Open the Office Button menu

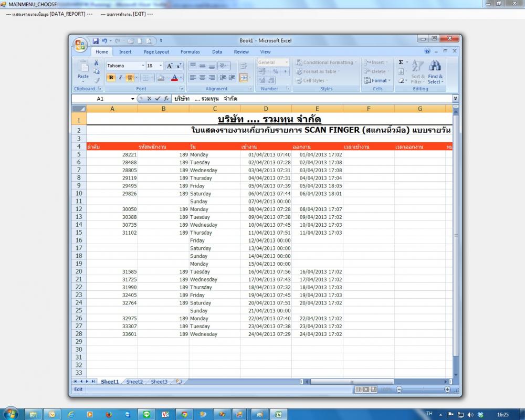coord(80,45)
